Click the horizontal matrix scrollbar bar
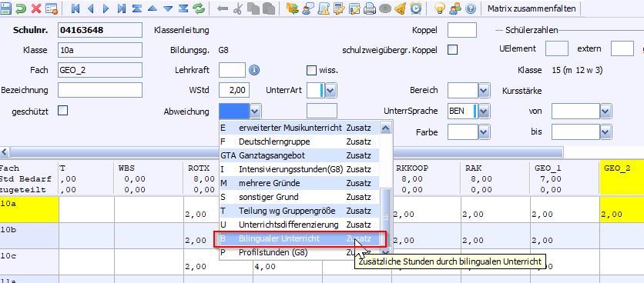This screenshot has width=644, height=283. point(287,152)
